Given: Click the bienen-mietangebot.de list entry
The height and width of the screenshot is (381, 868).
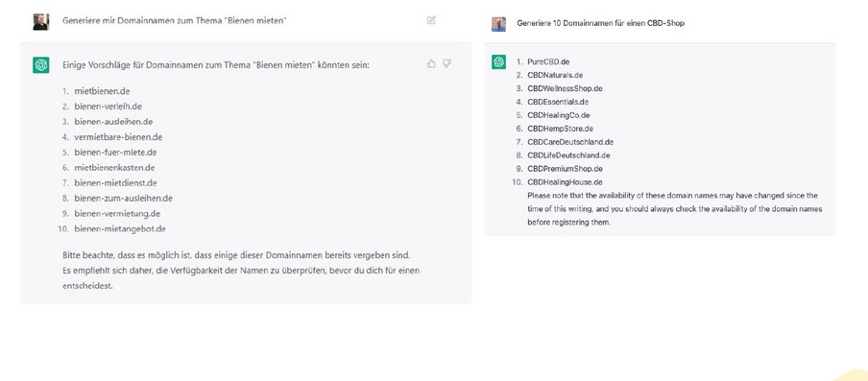Looking at the screenshot, I should [120, 228].
